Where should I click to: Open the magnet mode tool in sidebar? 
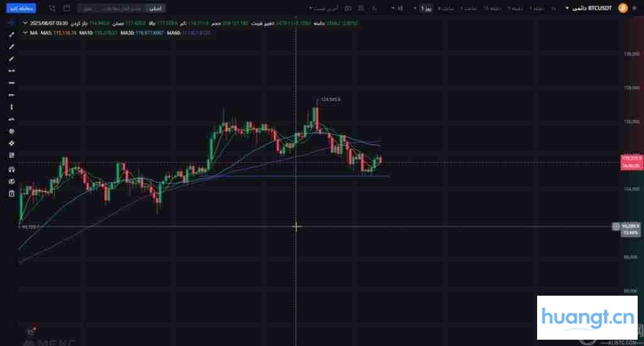[11, 169]
